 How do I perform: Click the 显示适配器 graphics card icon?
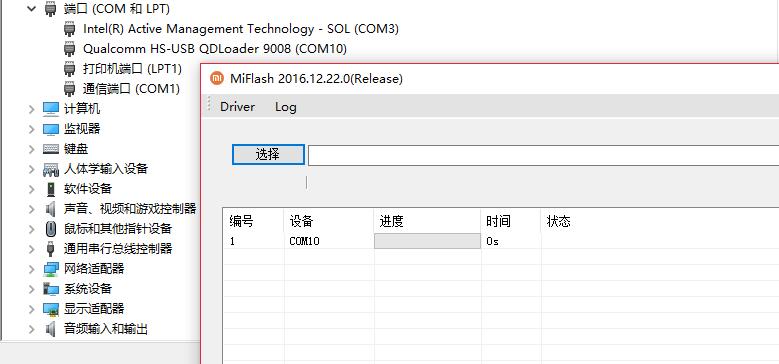[51, 309]
